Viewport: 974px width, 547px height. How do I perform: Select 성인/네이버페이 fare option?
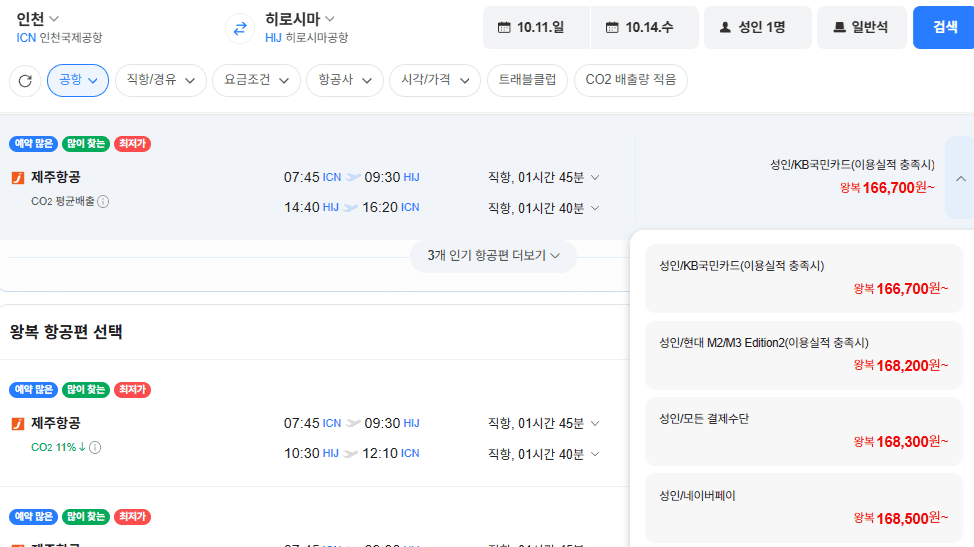[804, 509]
